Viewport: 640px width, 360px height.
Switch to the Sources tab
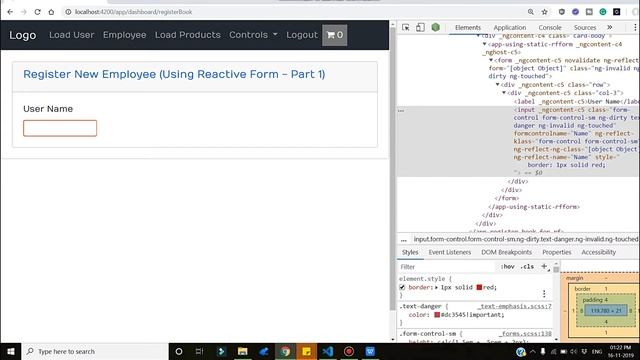point(585,27)
